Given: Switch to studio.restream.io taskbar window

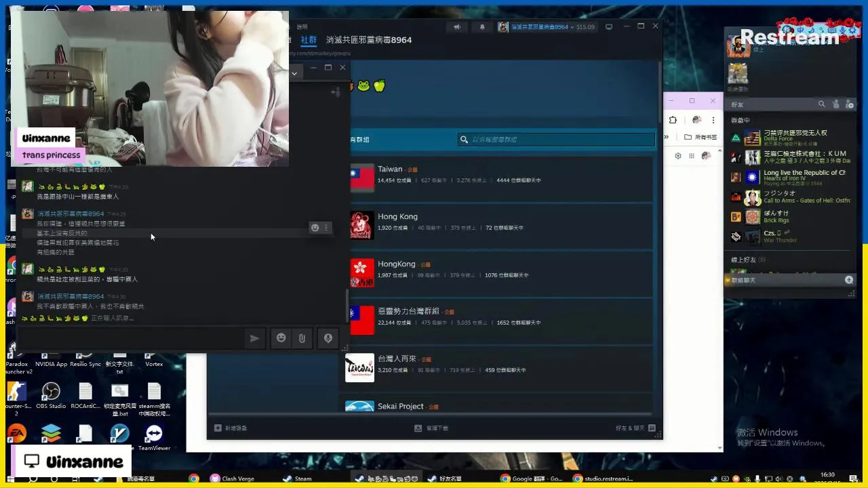Looking at the screenshot, I should (x=604, y=479).
